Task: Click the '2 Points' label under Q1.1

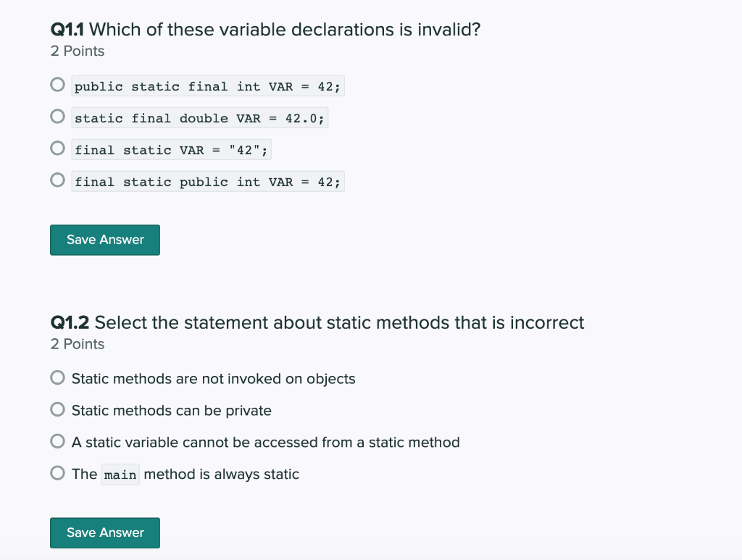Action: tap(77, 51)
